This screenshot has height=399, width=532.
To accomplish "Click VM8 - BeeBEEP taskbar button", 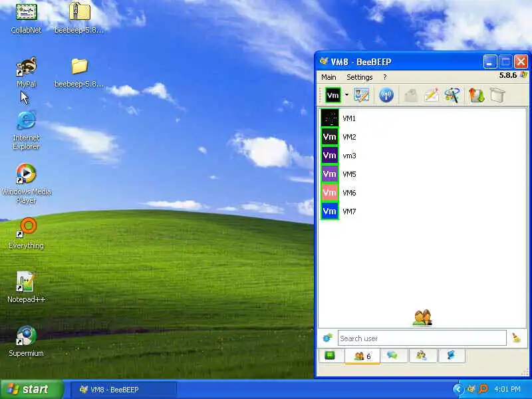I will click(x=124, y=390).
